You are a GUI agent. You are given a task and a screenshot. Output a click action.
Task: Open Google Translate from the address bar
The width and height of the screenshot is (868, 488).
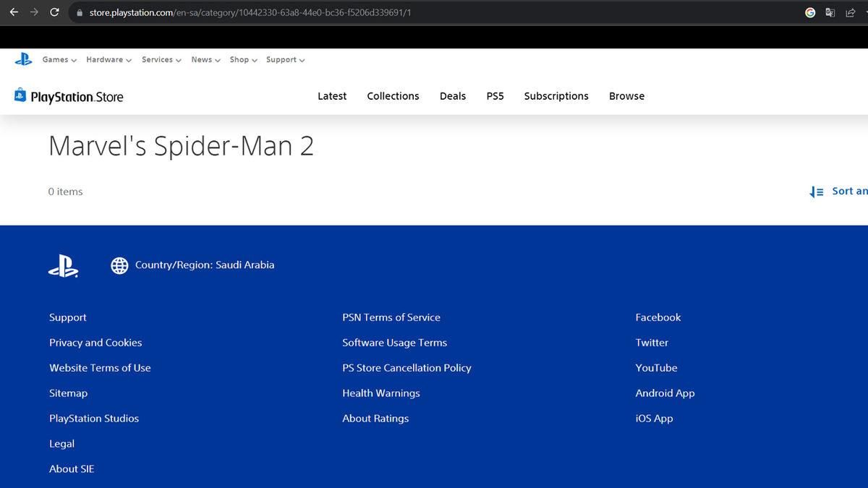830,12
